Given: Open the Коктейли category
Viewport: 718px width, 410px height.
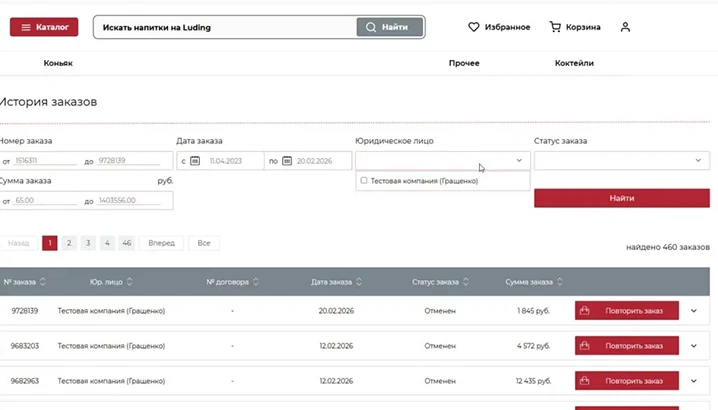Looking at the screenshot, I should tap(574, 63).
